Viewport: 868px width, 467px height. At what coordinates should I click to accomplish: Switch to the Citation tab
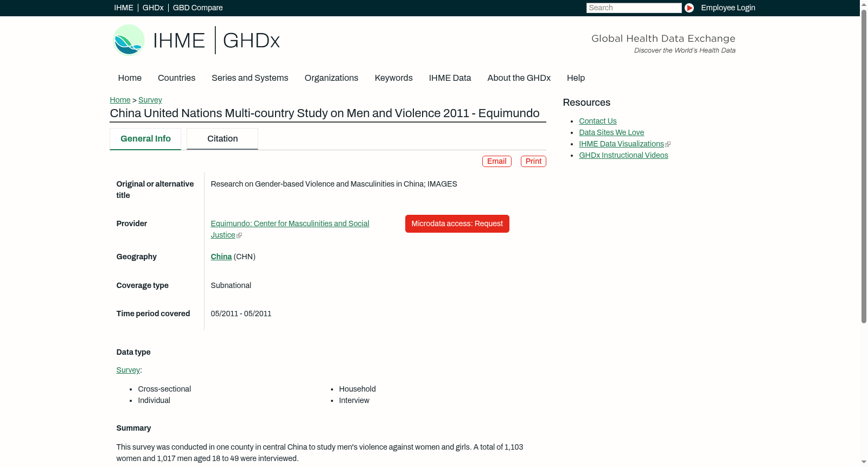coord(222,139)
